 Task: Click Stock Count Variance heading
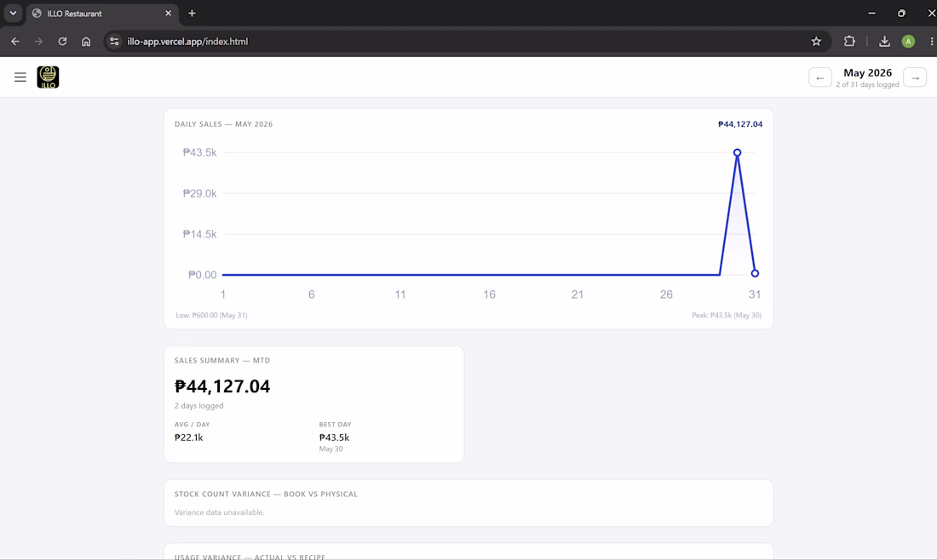click(x=266, y=494)
